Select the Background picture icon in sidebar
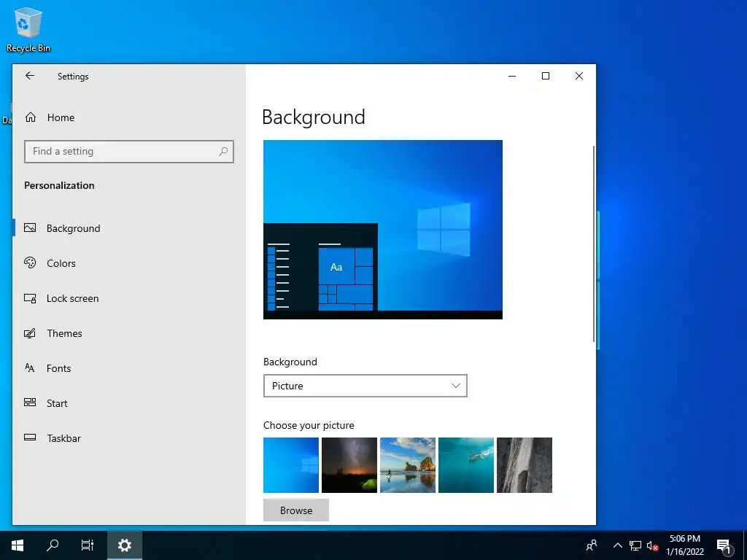 [x=30, y=228]
